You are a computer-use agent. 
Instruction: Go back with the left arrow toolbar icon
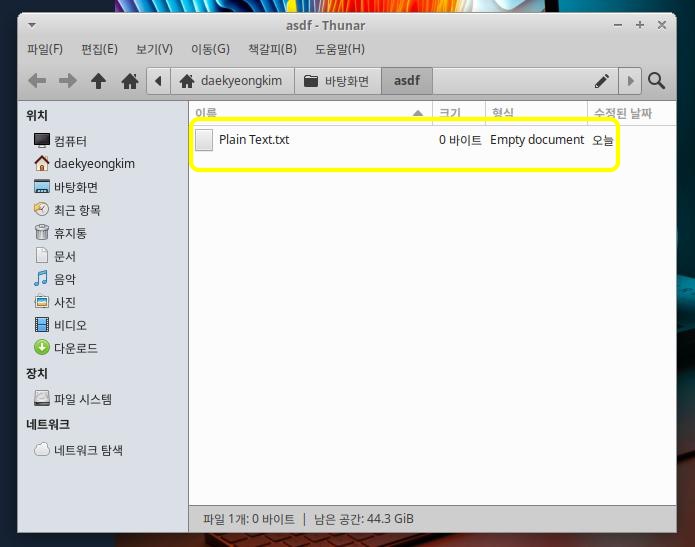[x=37, y=81]
